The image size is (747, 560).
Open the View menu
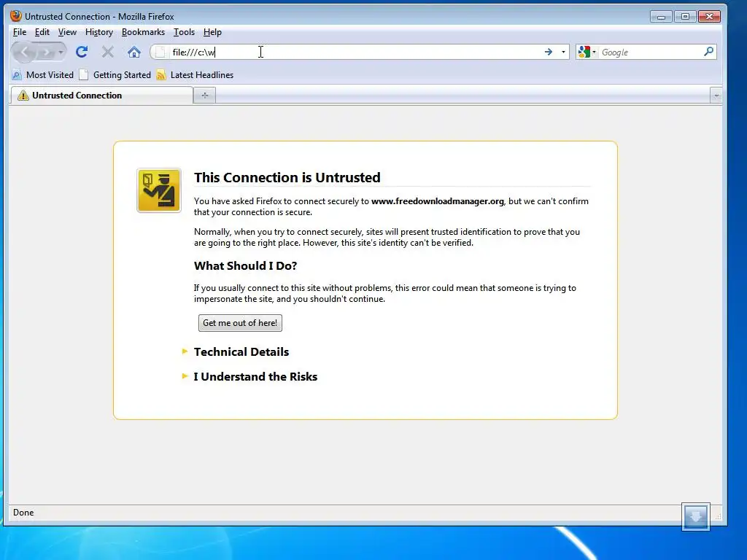click(x=67, y=32)
